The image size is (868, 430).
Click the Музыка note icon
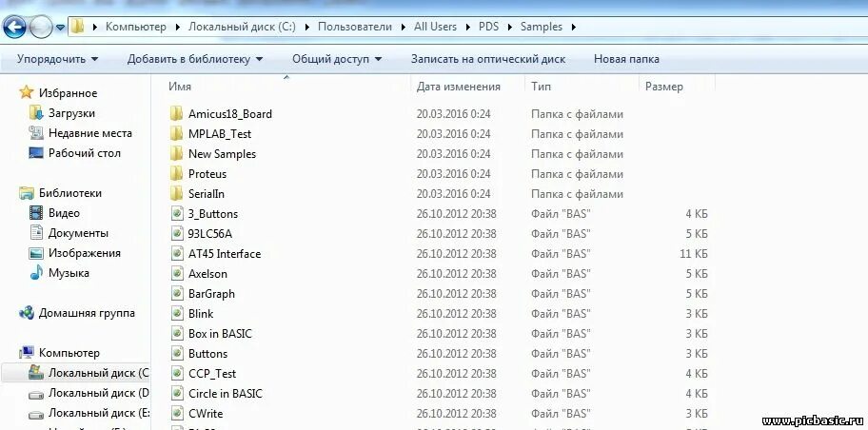[36, 273]
